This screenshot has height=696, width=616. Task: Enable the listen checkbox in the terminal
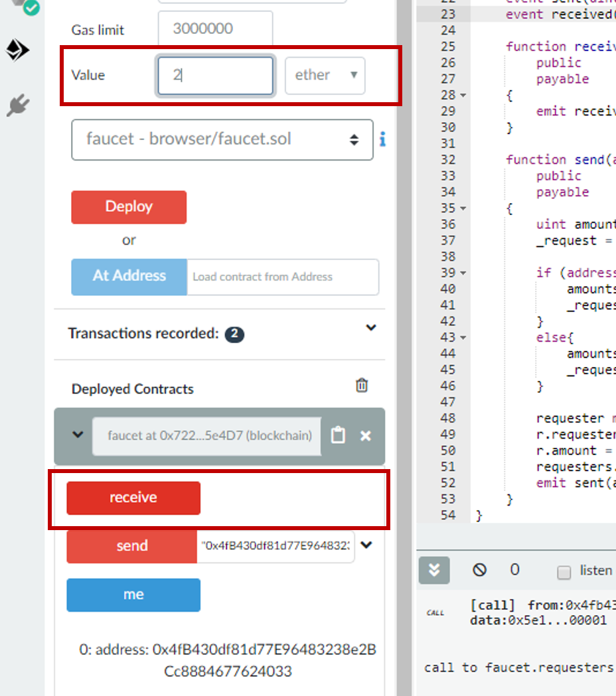[564, 570]
